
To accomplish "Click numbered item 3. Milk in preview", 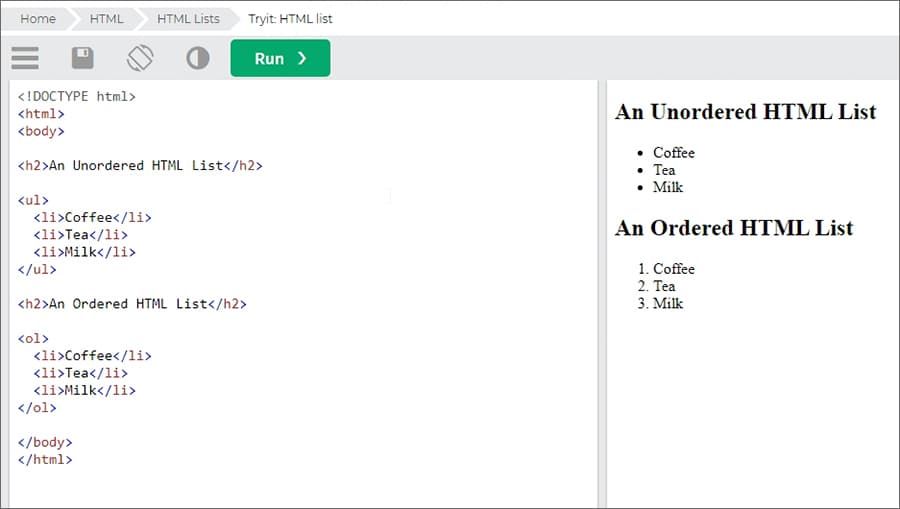I will tap(660, 303).
